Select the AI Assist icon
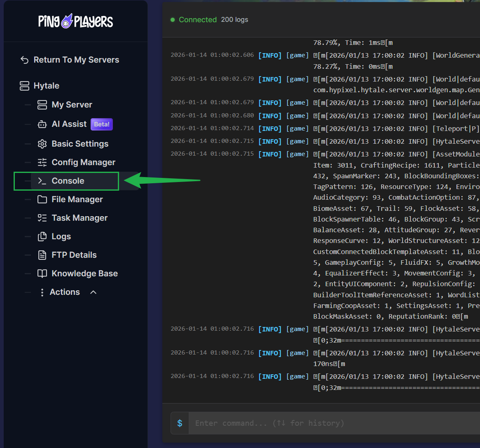Viewport: 480px width, 448px height. pos(42,124)
